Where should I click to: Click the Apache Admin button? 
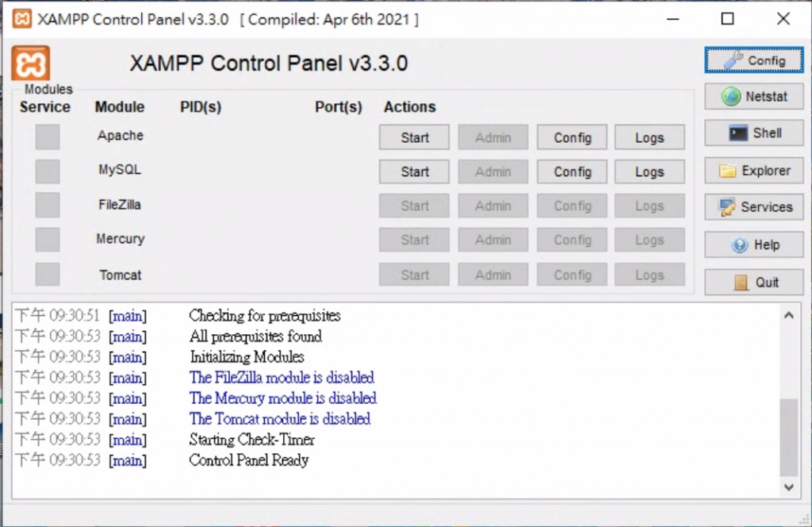coord(493,137)
